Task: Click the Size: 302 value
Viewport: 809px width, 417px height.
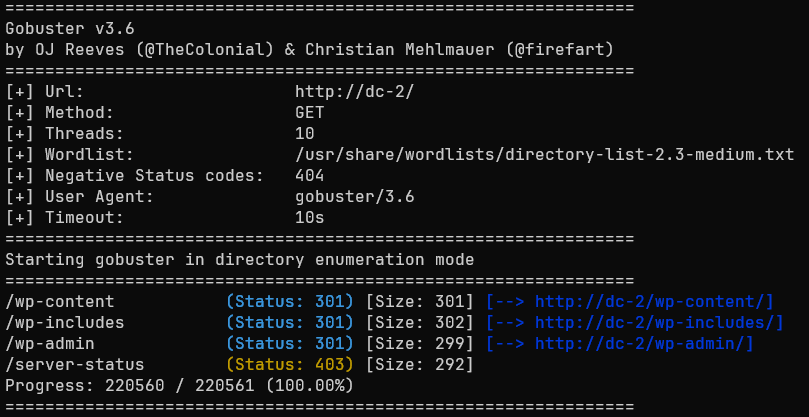Action: point(420,323)
